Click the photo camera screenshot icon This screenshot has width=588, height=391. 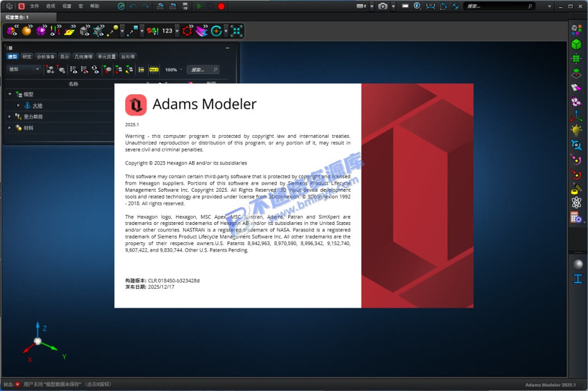tap(383, 6)
